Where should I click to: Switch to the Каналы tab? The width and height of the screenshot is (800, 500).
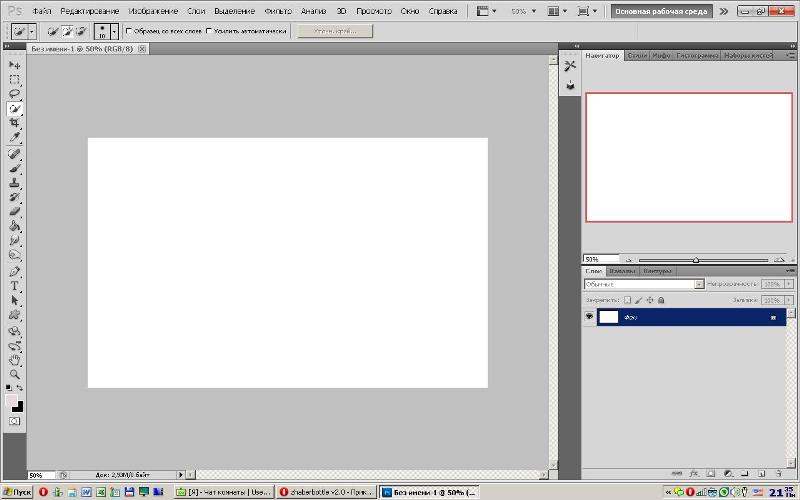tap(622, 271)
